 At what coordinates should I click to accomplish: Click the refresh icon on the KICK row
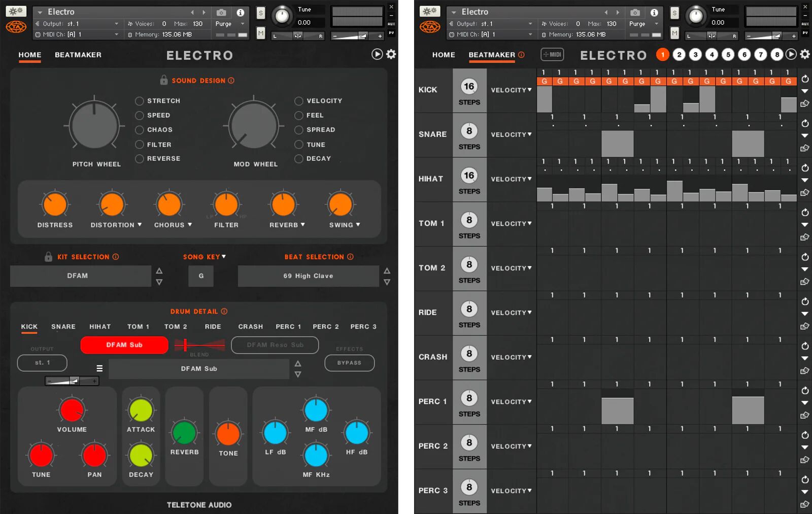(805, 79)
